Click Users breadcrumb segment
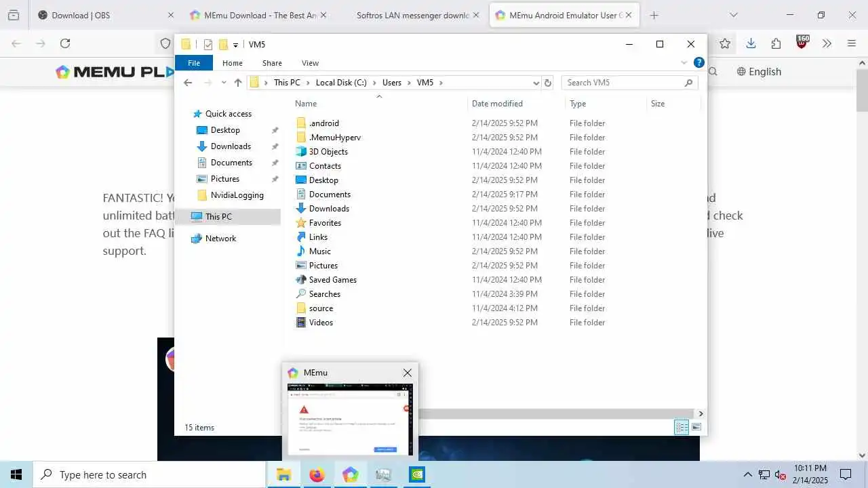 point(392,83)
